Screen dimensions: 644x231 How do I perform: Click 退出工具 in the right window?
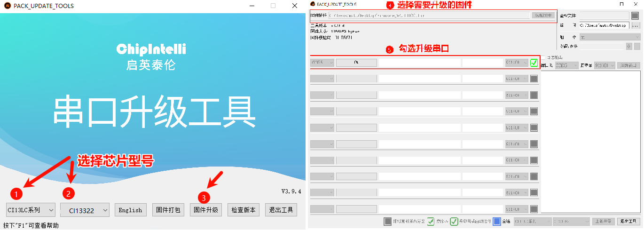[628, 221]
